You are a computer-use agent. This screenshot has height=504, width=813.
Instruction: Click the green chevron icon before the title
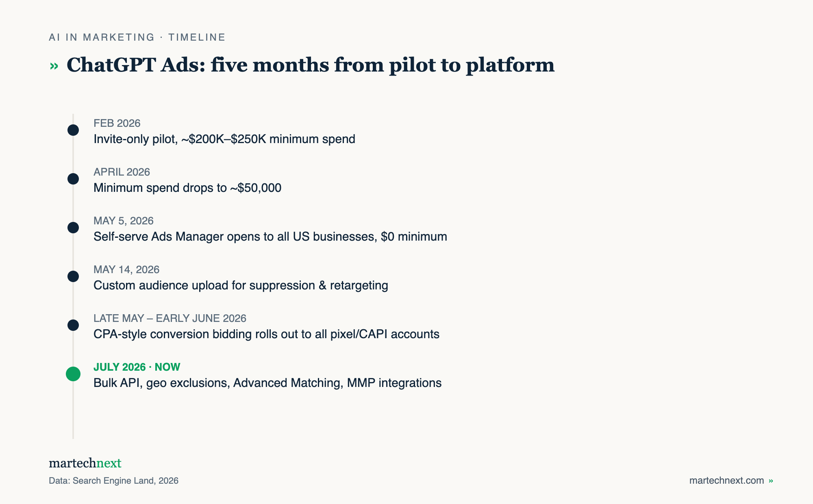[x=54, y=66]
